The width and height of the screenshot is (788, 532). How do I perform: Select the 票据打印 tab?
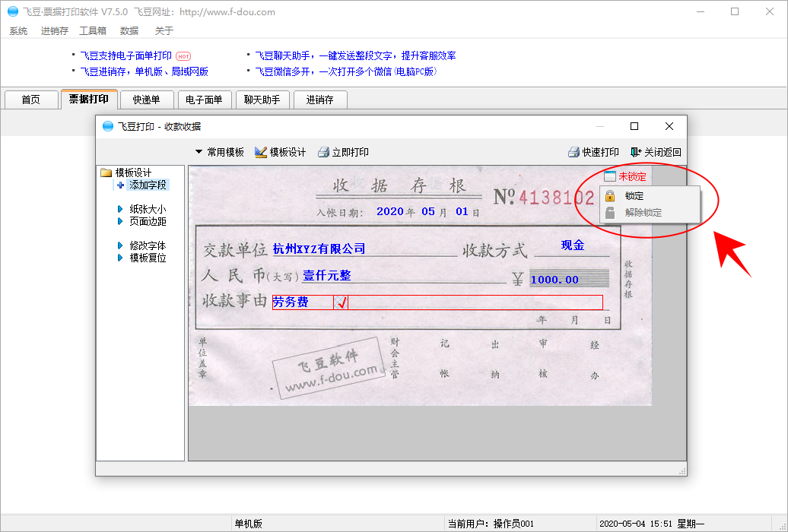point(89,99)
